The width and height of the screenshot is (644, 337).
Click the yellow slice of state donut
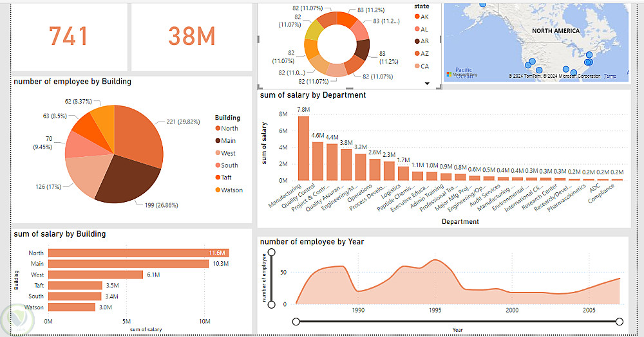(x=314, y=30)
